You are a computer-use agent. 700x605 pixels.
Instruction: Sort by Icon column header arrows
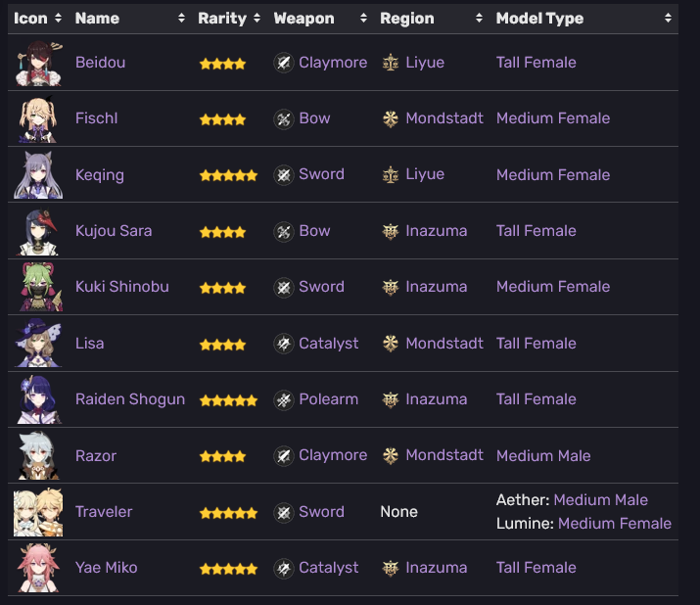[58, 18]
